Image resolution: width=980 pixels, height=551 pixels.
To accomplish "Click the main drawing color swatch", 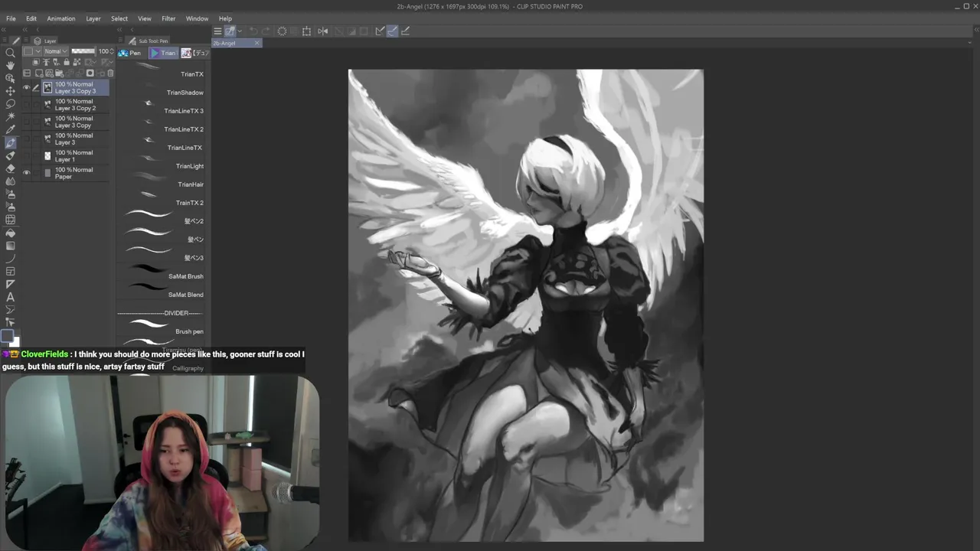I will [8, 335].
